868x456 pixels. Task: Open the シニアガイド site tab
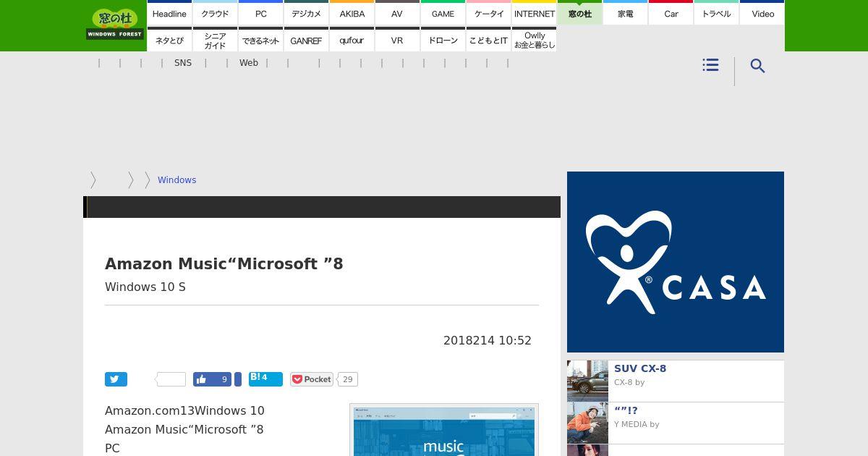coord(215,41)
